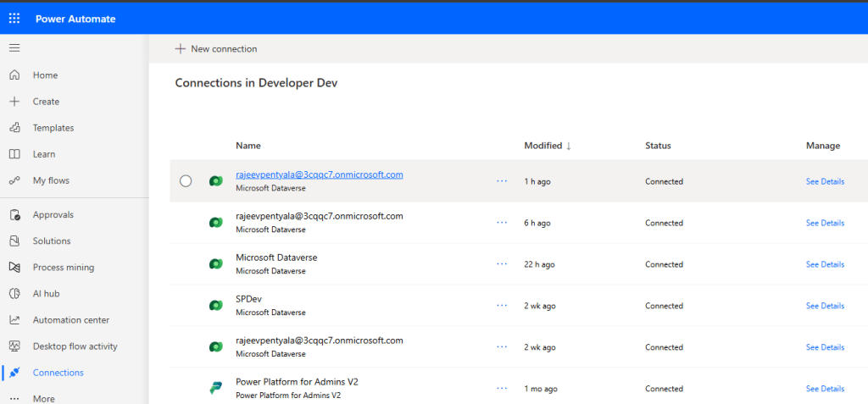Click the AI hub icon

click(x=14, y=294)
